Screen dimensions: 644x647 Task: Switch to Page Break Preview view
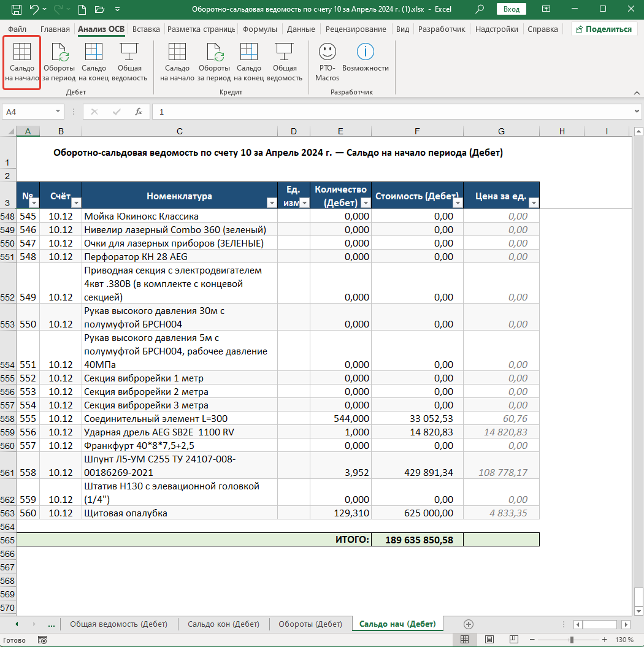[x=513, y=640]
